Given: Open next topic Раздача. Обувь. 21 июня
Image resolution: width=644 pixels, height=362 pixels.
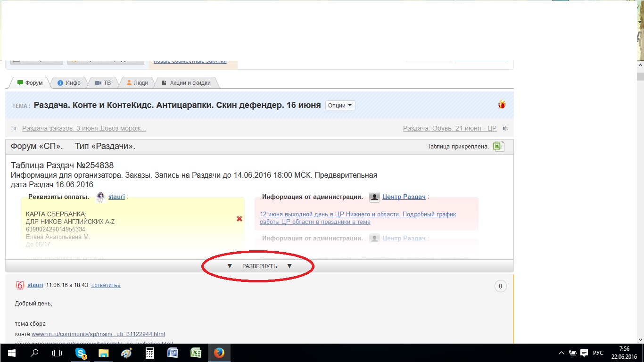Looking at the screenshot, I should [x=450, y=128].
